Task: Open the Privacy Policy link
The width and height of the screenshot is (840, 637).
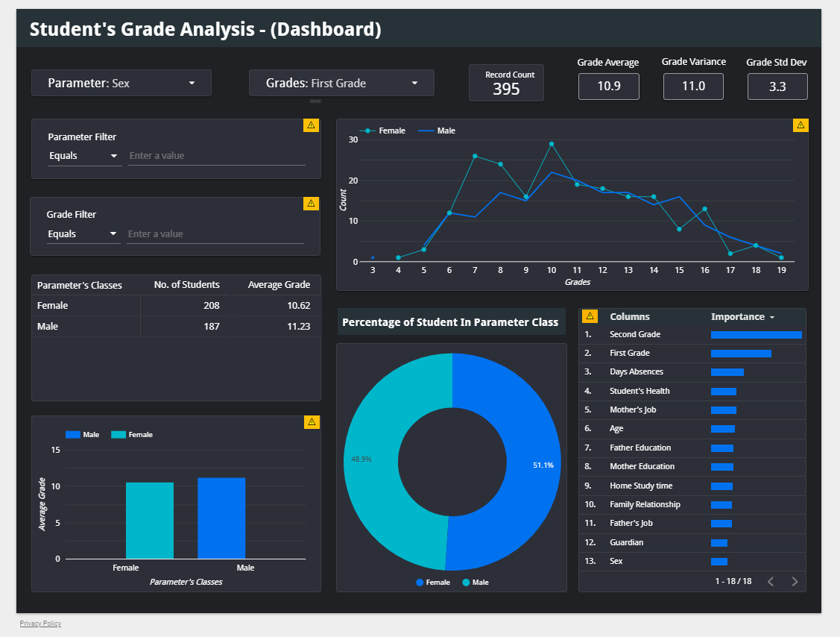Action: tap(40, 623)
